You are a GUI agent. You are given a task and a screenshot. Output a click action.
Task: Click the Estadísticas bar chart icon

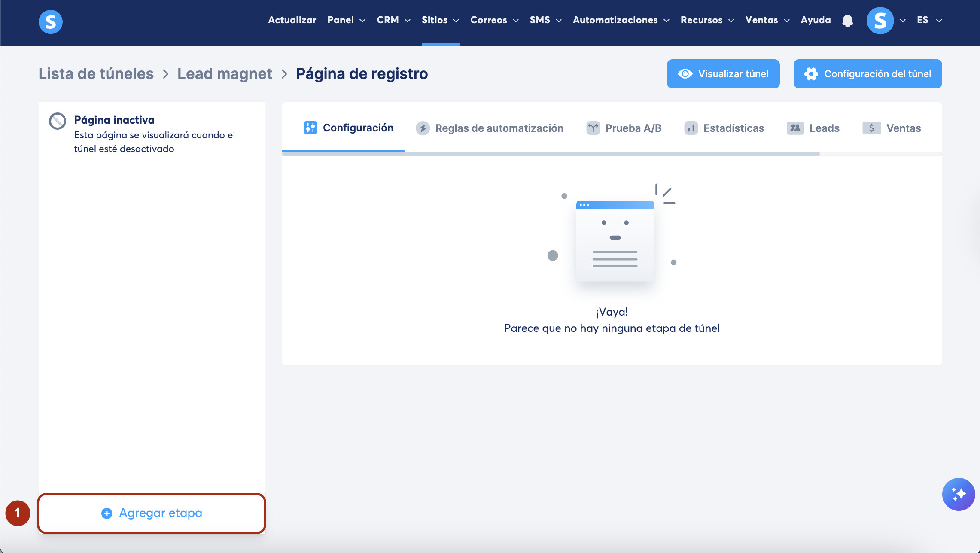[691, 128]
